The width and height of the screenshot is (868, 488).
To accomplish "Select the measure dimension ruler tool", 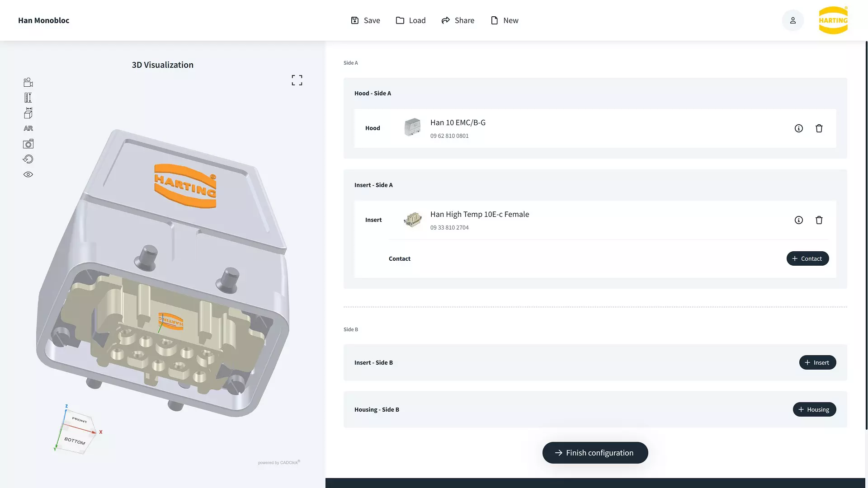I will click(28, 98).
